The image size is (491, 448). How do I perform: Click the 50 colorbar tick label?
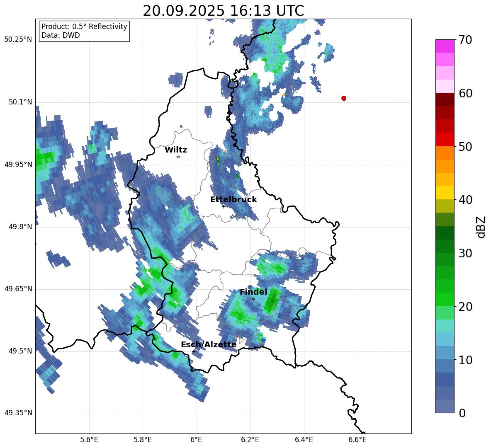click(x=465, y=147)
